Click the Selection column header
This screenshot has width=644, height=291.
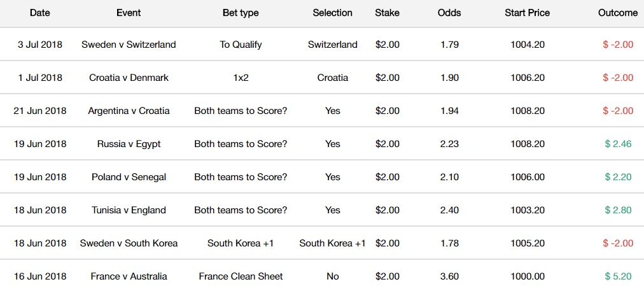point(332,13)
